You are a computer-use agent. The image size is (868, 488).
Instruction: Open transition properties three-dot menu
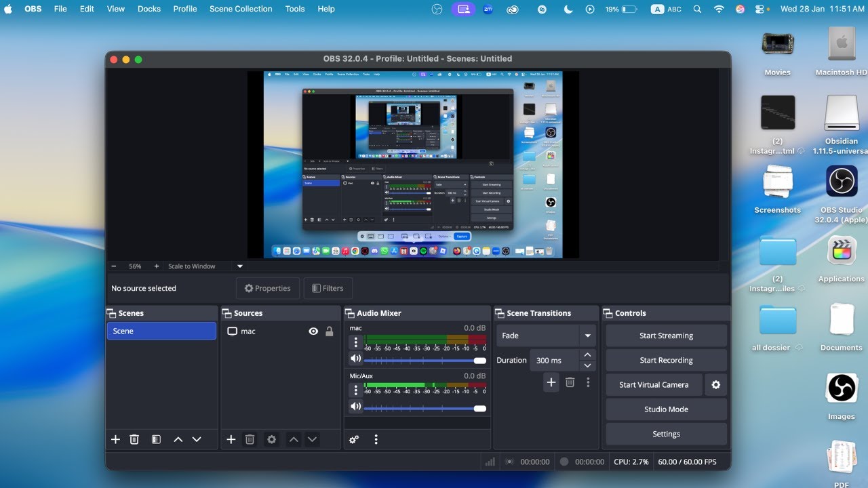[588, 382]
